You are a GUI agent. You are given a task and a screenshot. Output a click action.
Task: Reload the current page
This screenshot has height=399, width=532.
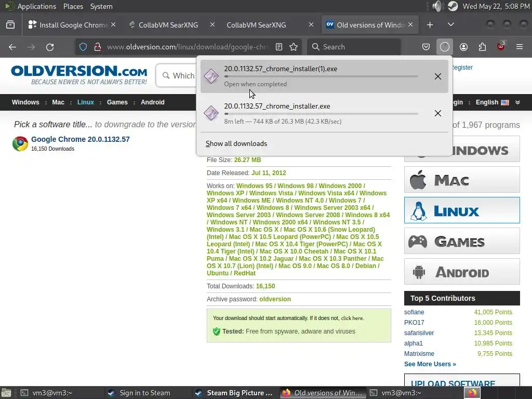[x=50, y=47]
